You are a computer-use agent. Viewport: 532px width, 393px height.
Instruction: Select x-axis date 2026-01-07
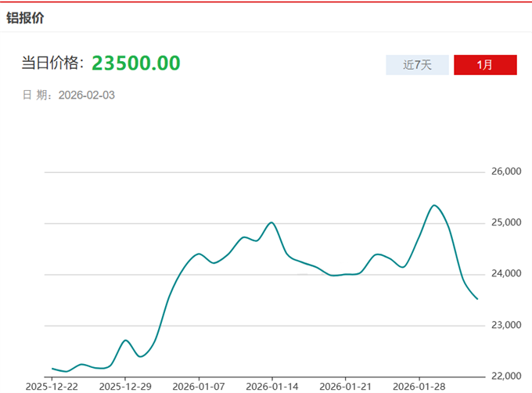199,386
